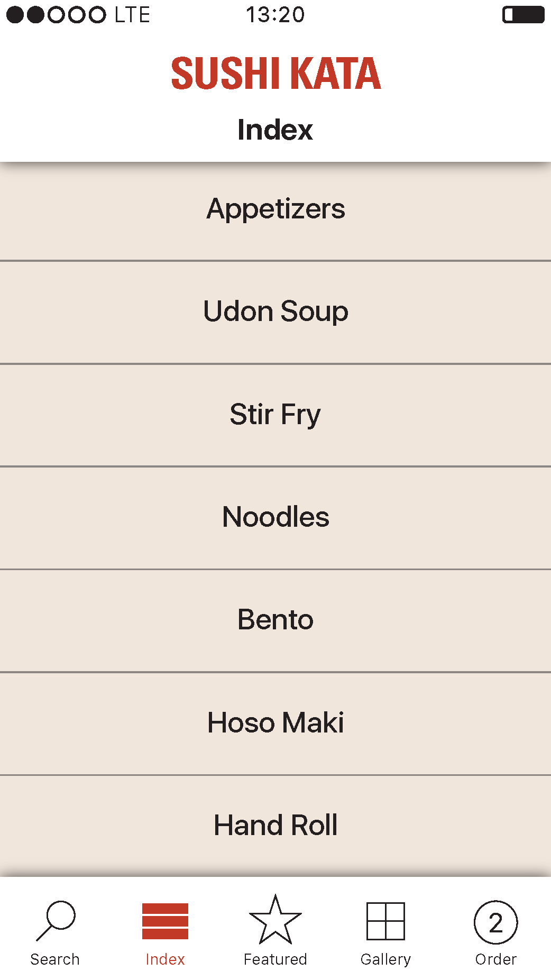Open the Gallery grid icon
Viewport: 551px width, 980px height.
[x=385, y=921]
